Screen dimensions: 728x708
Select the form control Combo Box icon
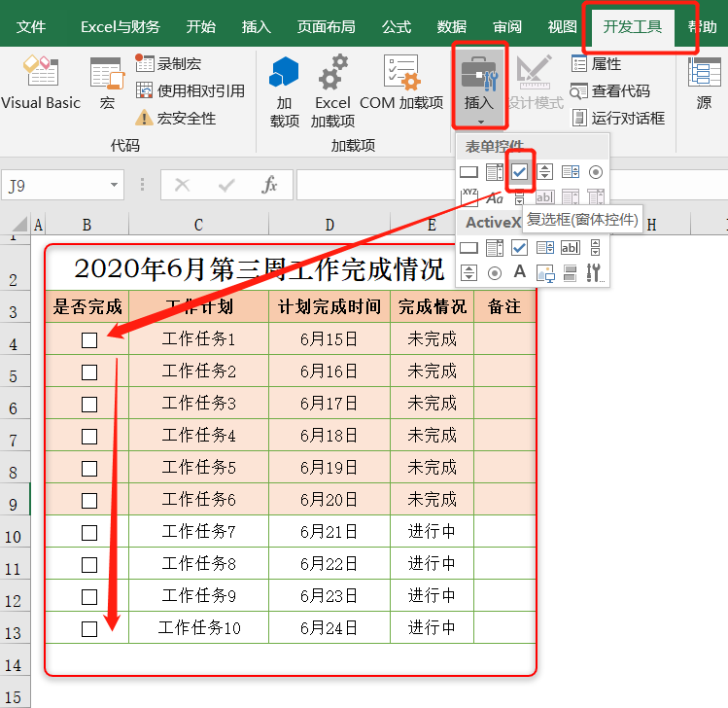494,172
